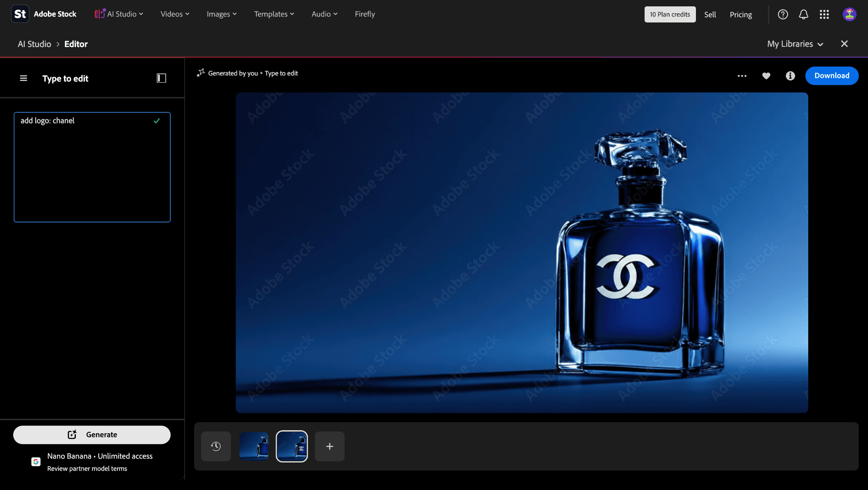Select the original perfume bottle thumbnail

click(x=254, y=446)
